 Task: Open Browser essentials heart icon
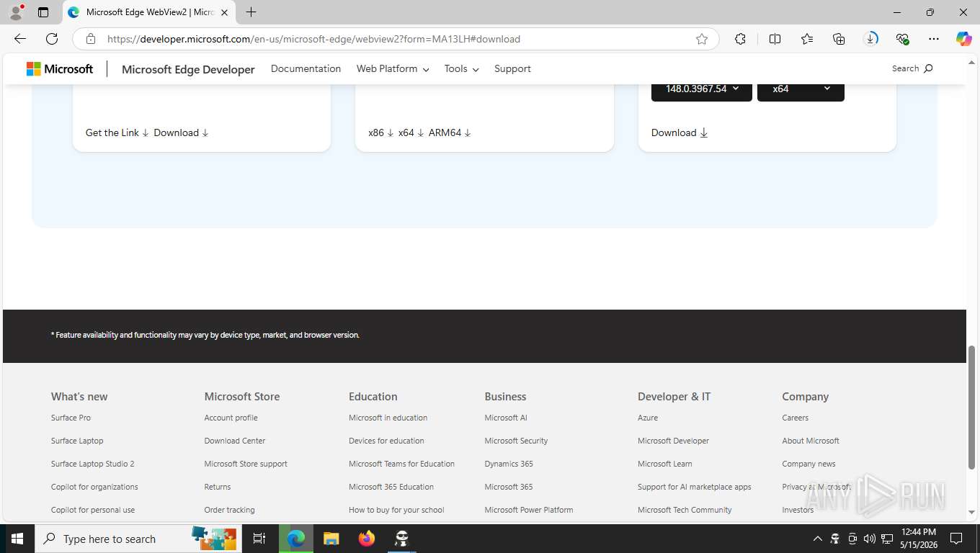point(902,39)
